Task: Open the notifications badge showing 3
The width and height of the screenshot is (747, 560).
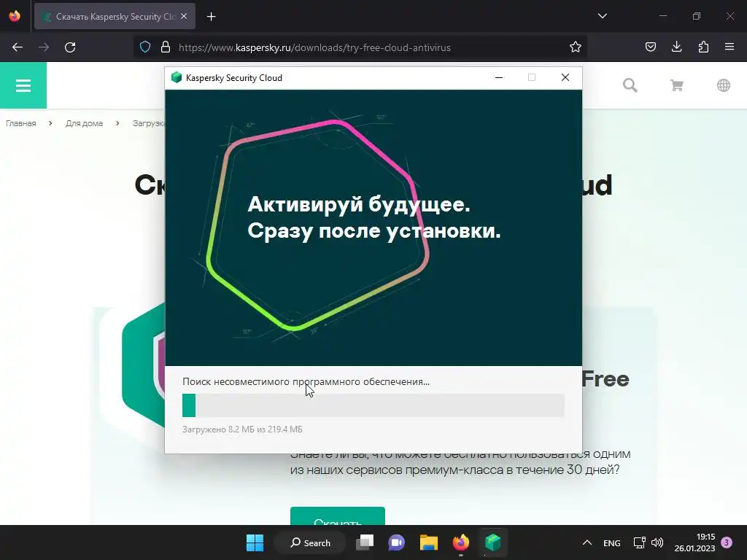Action: point(727,542)
